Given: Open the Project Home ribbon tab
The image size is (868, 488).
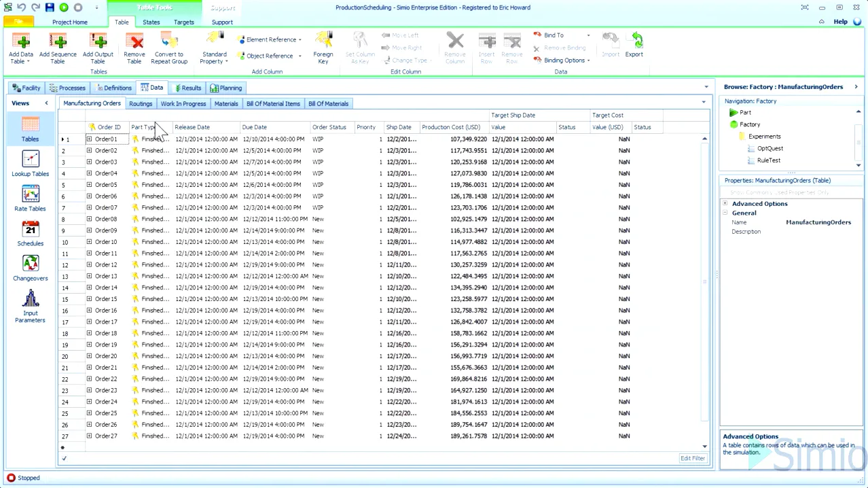Looking at the screenshot, I should coord(70,22).
